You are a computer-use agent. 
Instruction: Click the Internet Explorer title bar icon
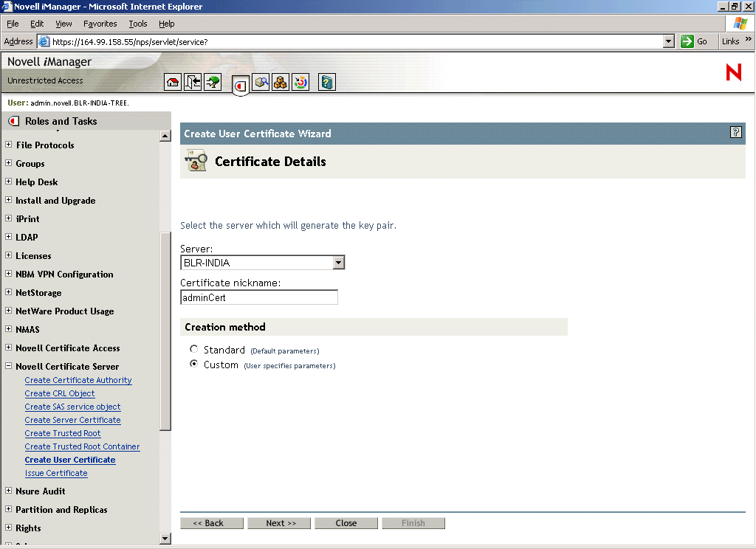(x=6, y=6)
